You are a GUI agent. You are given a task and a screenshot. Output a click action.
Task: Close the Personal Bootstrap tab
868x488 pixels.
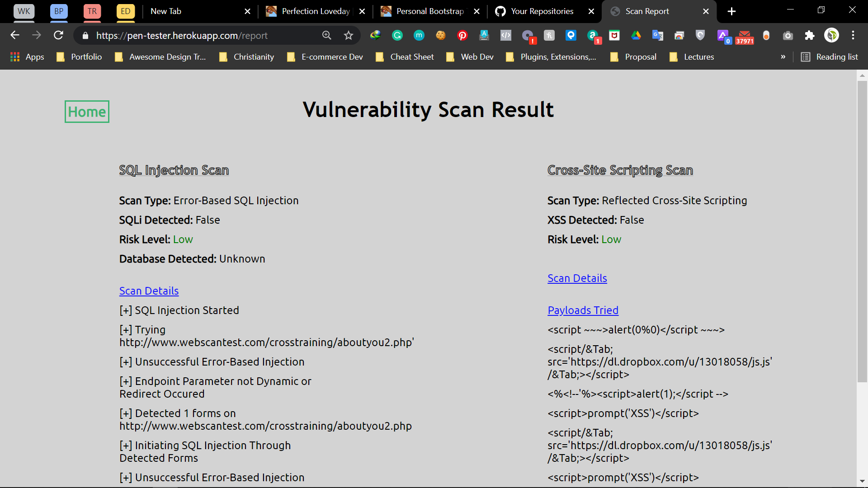pyautogui.click(x=476, y=11)
